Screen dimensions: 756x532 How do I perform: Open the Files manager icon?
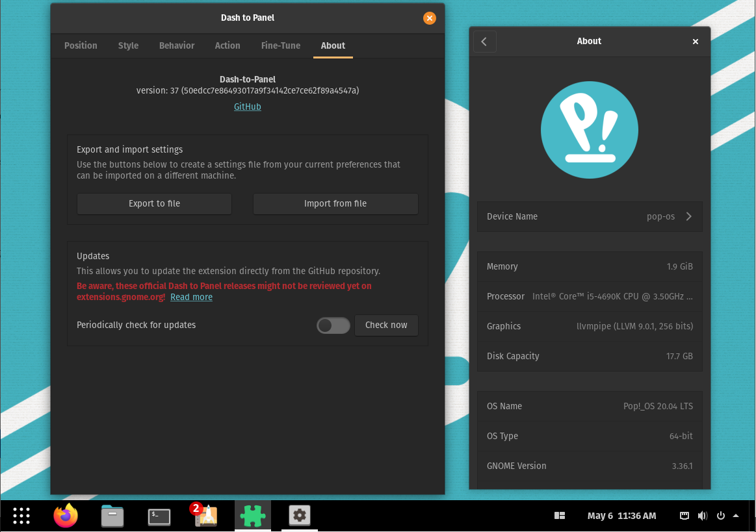(112, 516)
